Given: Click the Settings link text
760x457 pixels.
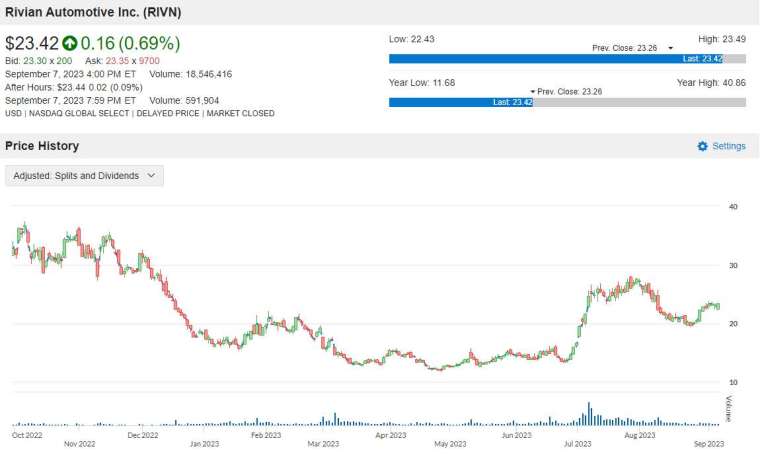Looking at the screenshot, I should click(x=728, y=146).
